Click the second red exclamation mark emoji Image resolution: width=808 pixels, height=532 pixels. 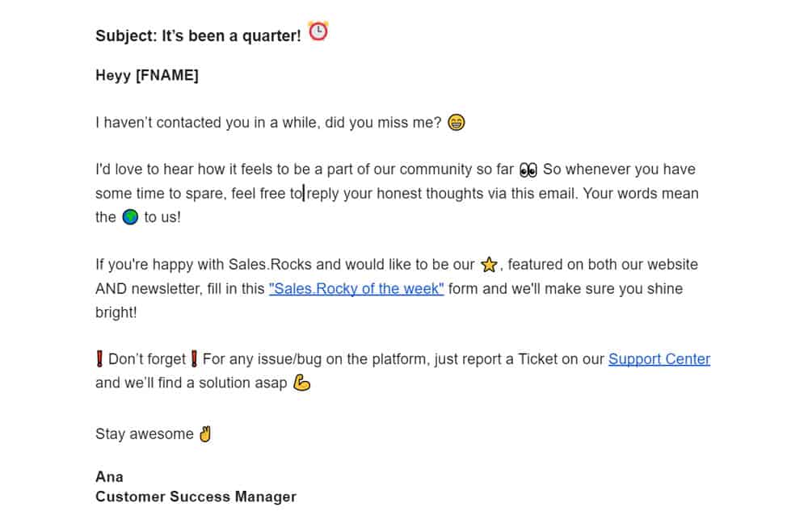pos(194,359)
